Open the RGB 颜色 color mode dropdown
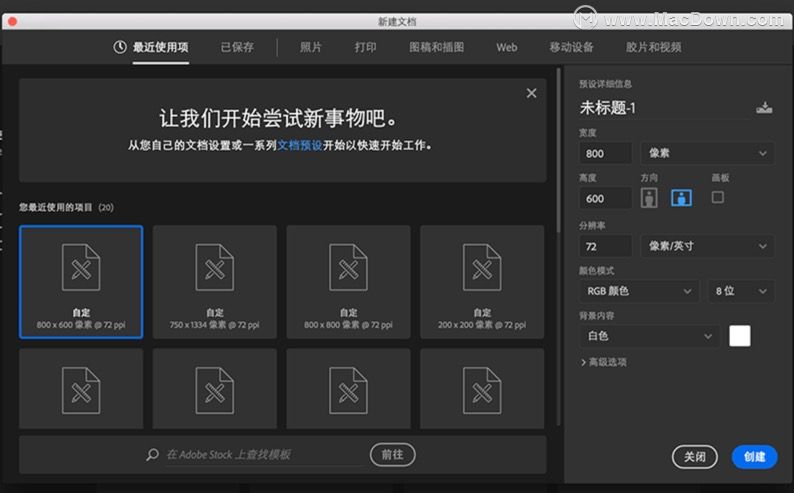The width and height of the screenshot is (794, 493). pyautogui.click(x=639, y=291)
